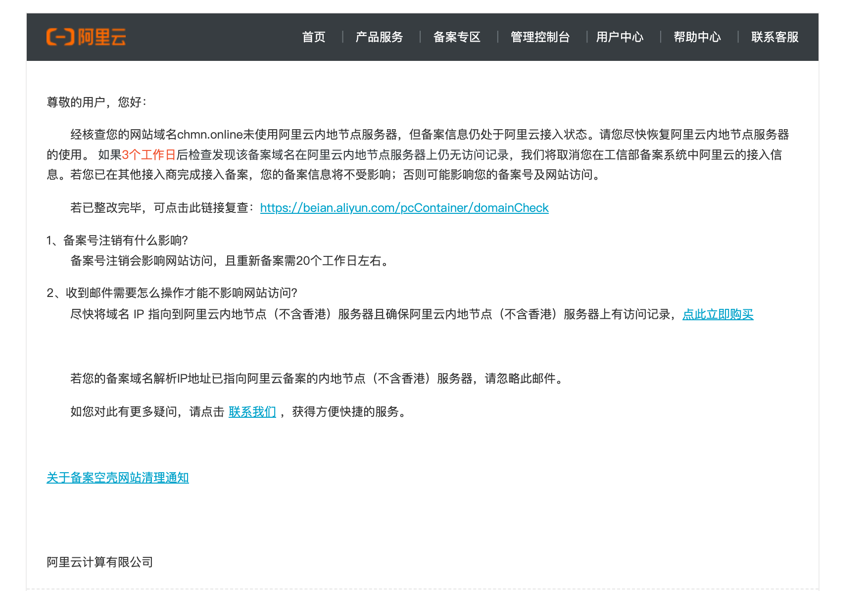868x591 pixels.
Task: Click the 点此立即购买 link
Action: (718, 314)
